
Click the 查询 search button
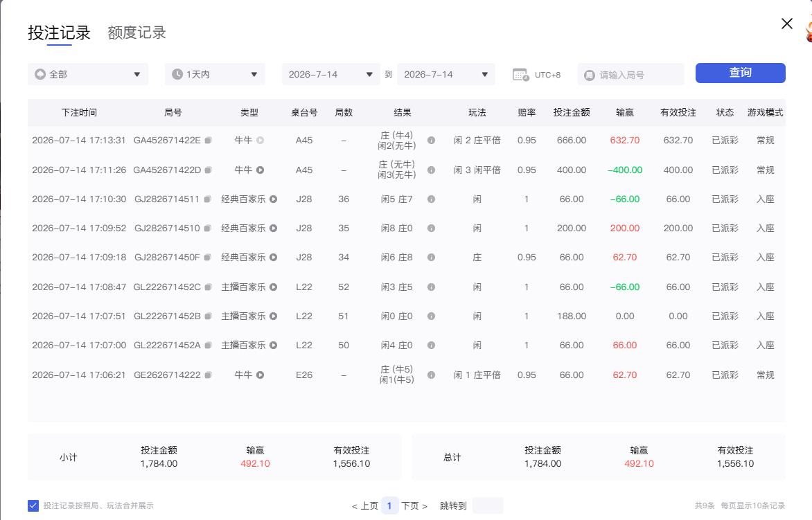click(740, 73)
